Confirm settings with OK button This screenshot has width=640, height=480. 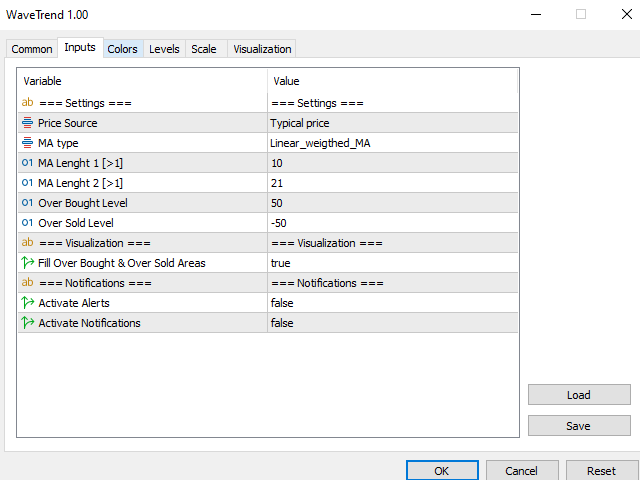[442, 471]
